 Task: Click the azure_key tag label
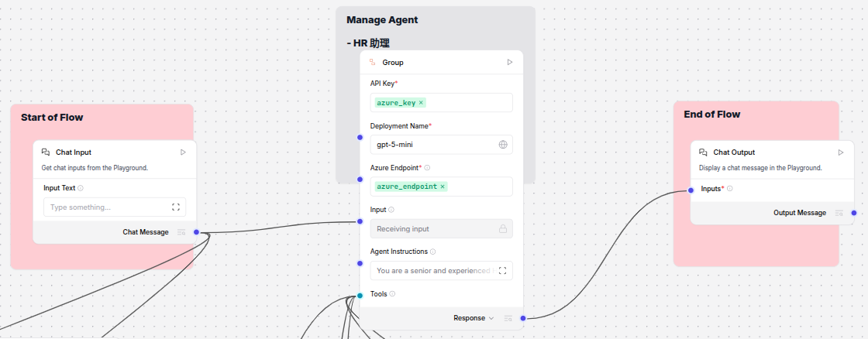[396, 103]
